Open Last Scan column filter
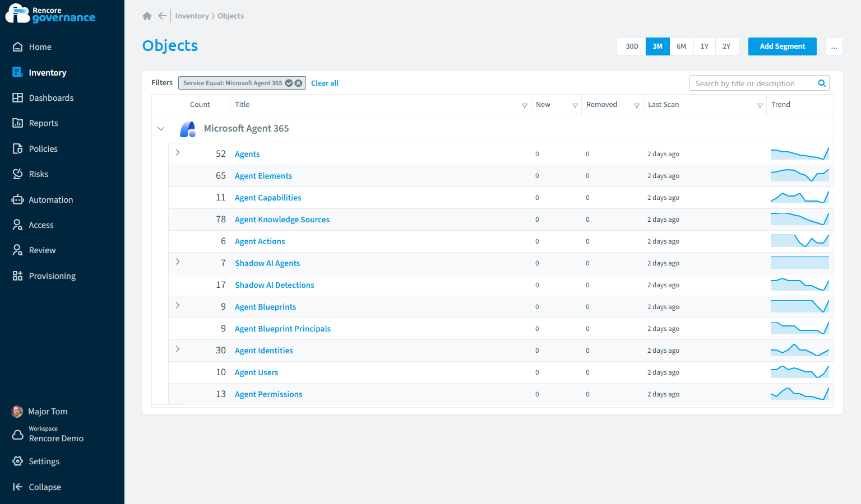Image resolution: width=861 pixels, height=504 pixels. tap(760, 105)
